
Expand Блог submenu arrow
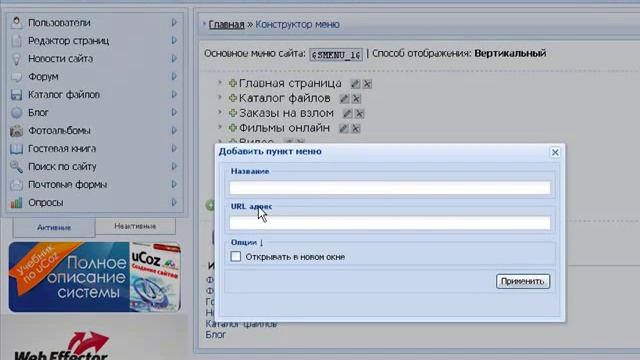tap(174, 112)
